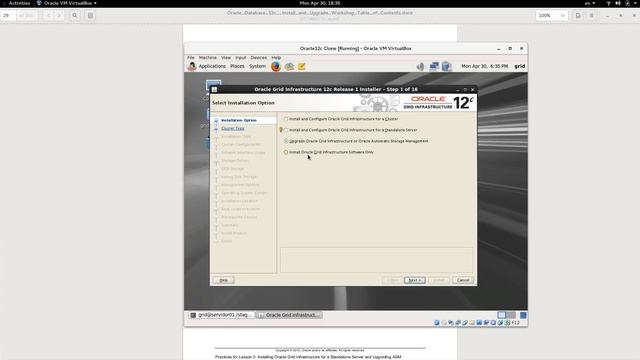Open the VirtualBox File menu
This screenshot has width=640, height=360.
click(191, 58)
